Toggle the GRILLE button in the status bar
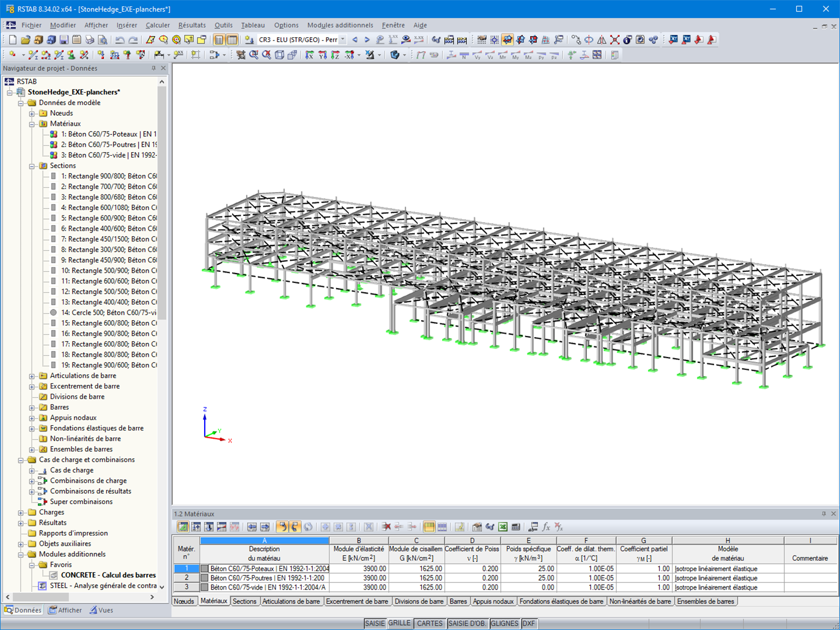Image resolution: width=840 pixels, height=630 pixels. point(400,623)
